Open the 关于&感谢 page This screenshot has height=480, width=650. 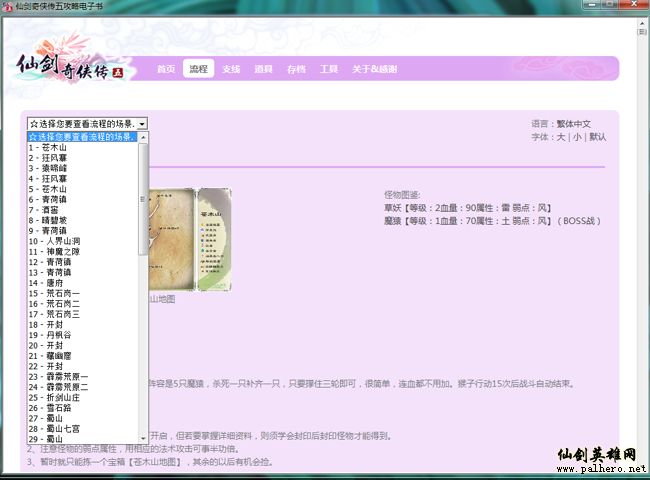(x=374, y=69)
